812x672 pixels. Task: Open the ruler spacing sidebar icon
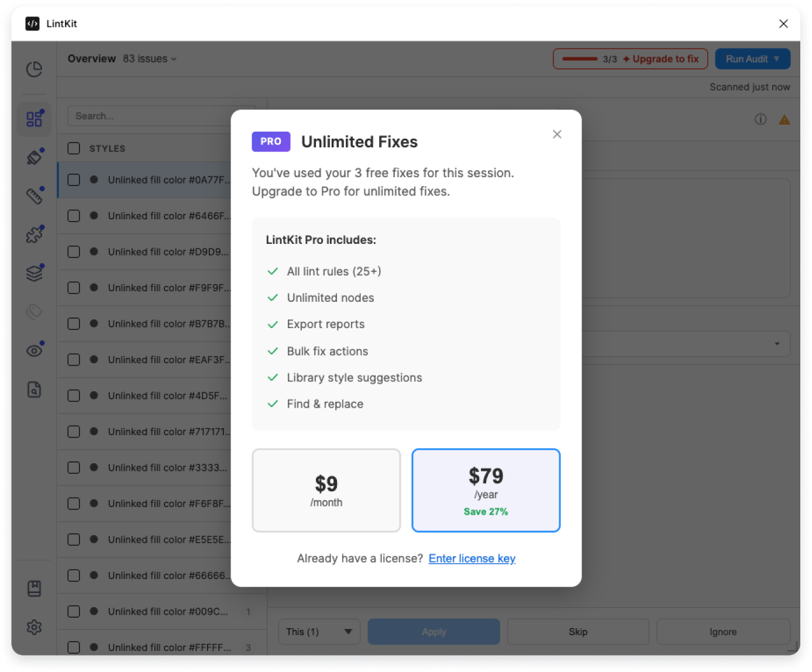(x=35, y=196)
